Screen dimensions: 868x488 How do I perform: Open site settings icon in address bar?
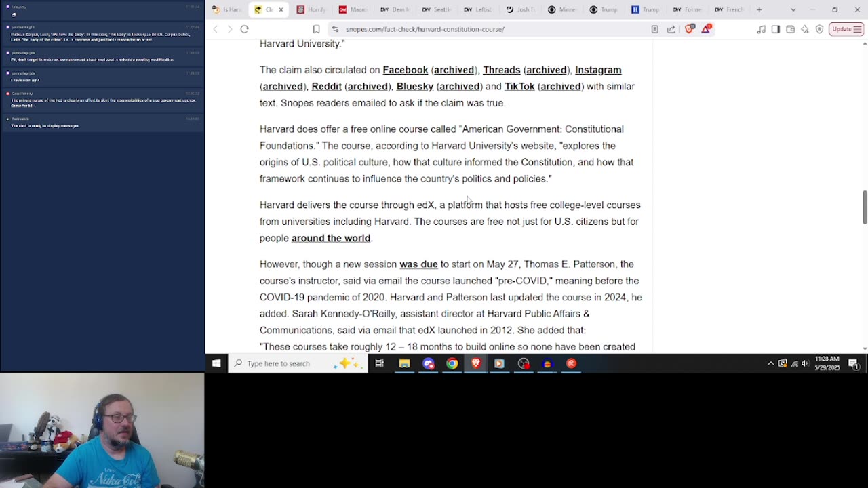click(335, 29)
